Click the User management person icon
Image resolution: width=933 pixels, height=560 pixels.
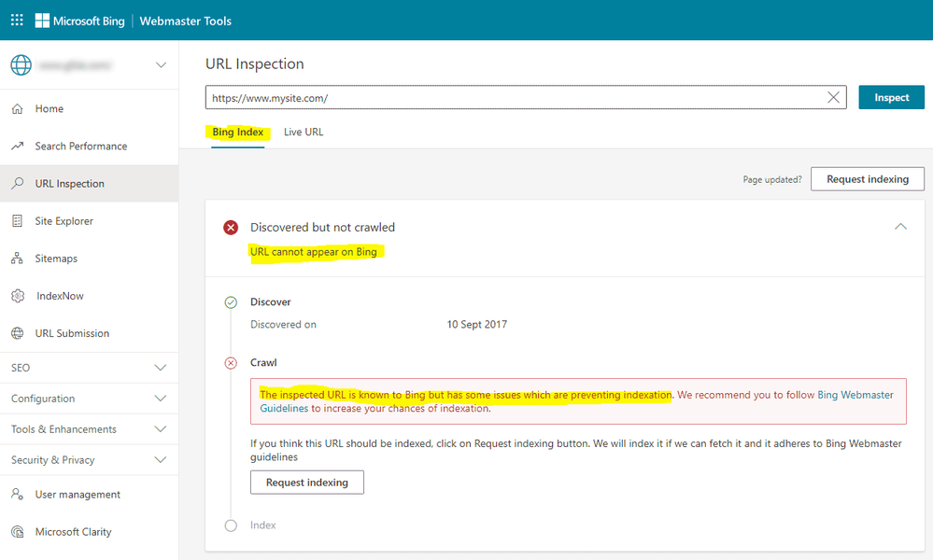[17, 494]
